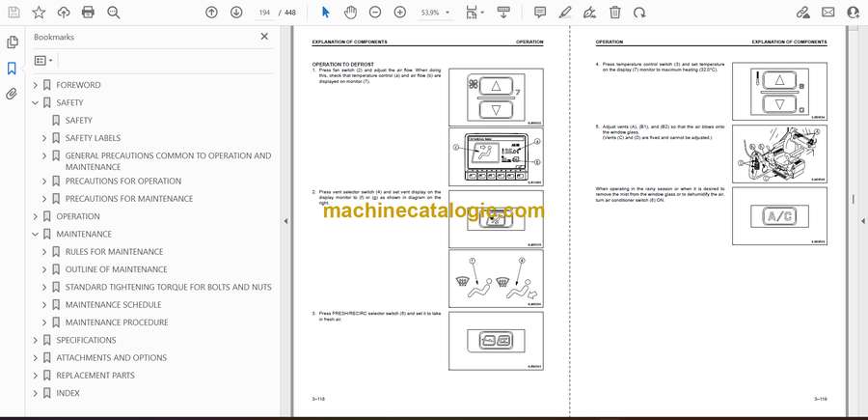This screenshot has width=868, height=420.
Task: Collapse the left navigation pane arrow
Action: tap(285, 221)
